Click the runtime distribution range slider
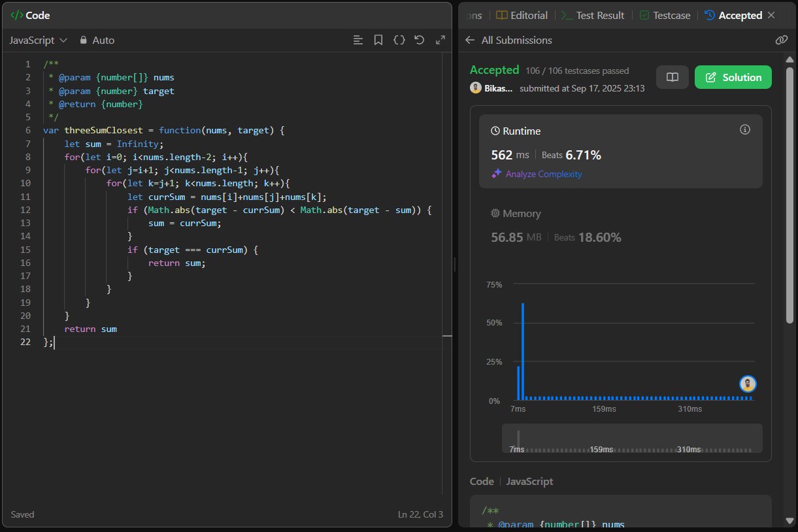798x532 pixels. tap(631, 438)
